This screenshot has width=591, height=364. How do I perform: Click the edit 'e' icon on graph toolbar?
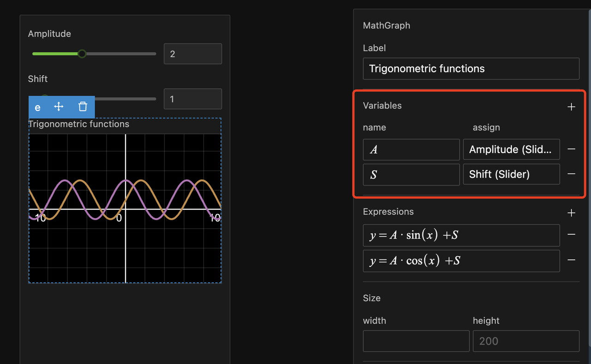[x=38, y=107]
